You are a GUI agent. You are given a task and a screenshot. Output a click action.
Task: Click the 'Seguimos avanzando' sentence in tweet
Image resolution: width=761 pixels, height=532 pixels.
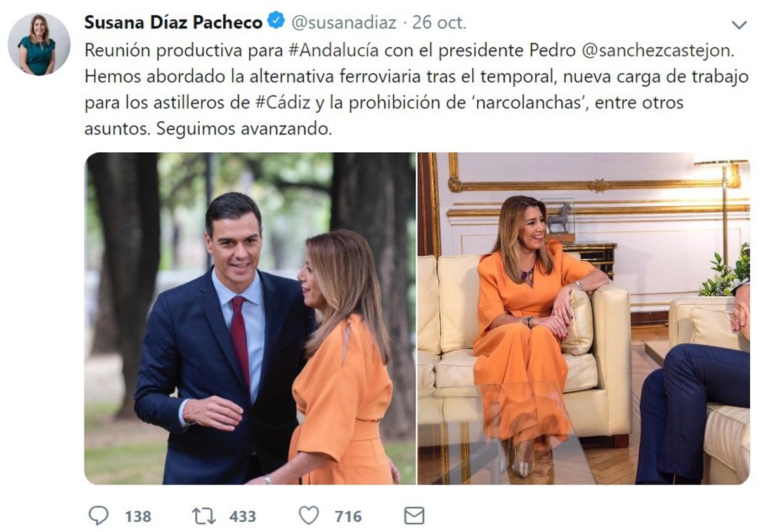pos(244,129)
